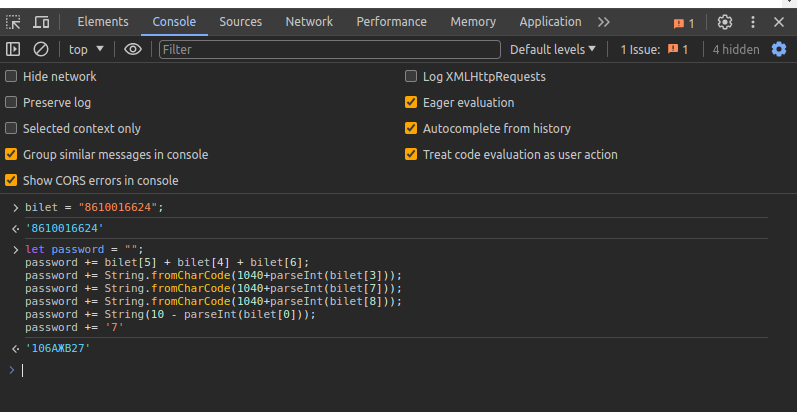
Task: Enable Log XMLHttpRequests checkbox
Action: pos(411,77)
